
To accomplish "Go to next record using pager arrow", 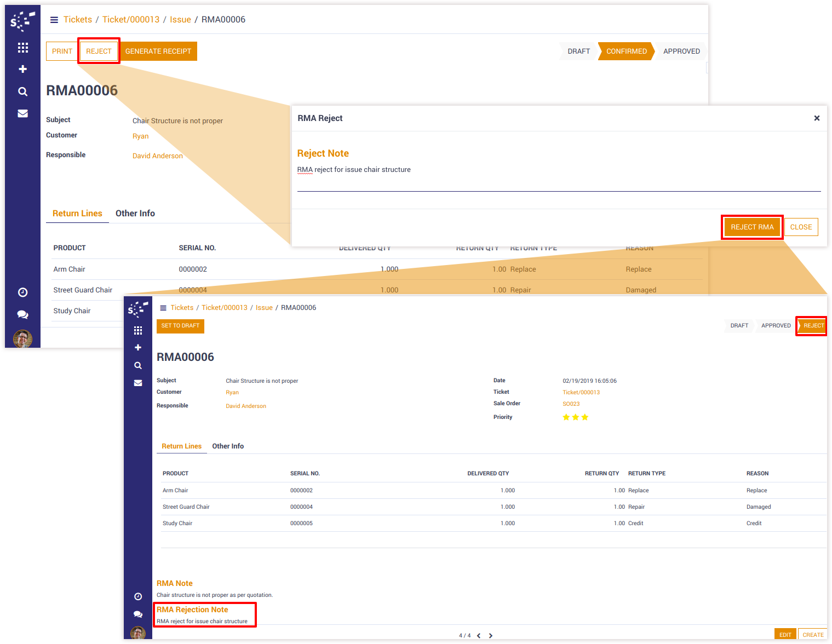I will coord(491,635).
